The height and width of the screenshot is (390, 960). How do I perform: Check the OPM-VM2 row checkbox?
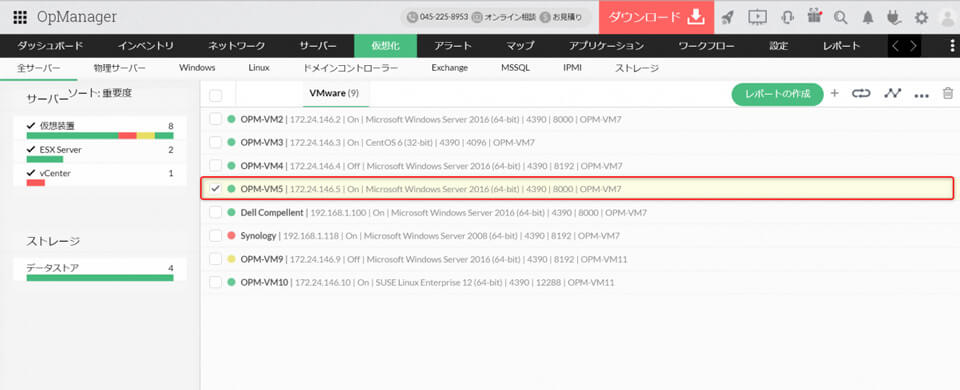pos(216,119)
